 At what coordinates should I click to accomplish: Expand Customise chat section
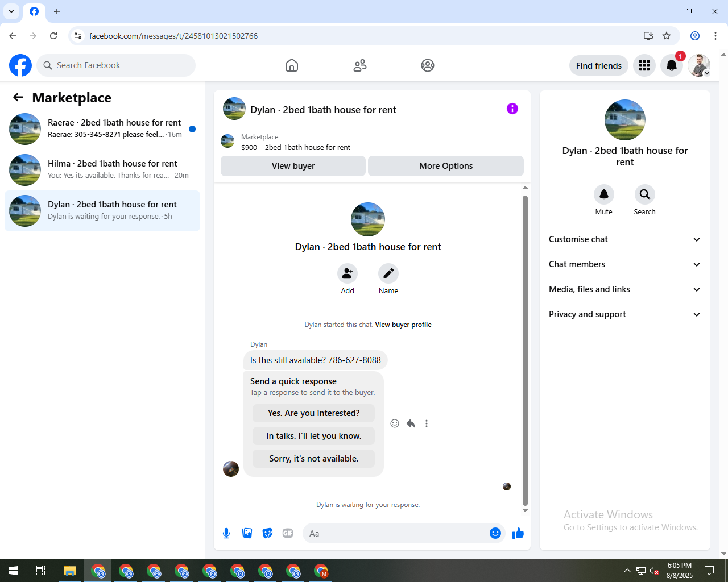click(x=625, y=239)
